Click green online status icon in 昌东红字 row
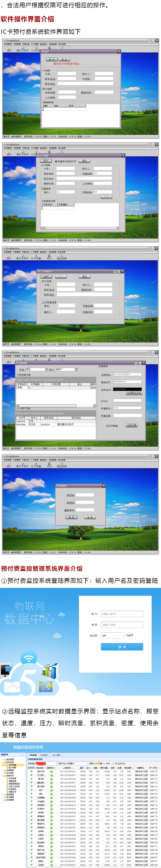 (31, 771)
